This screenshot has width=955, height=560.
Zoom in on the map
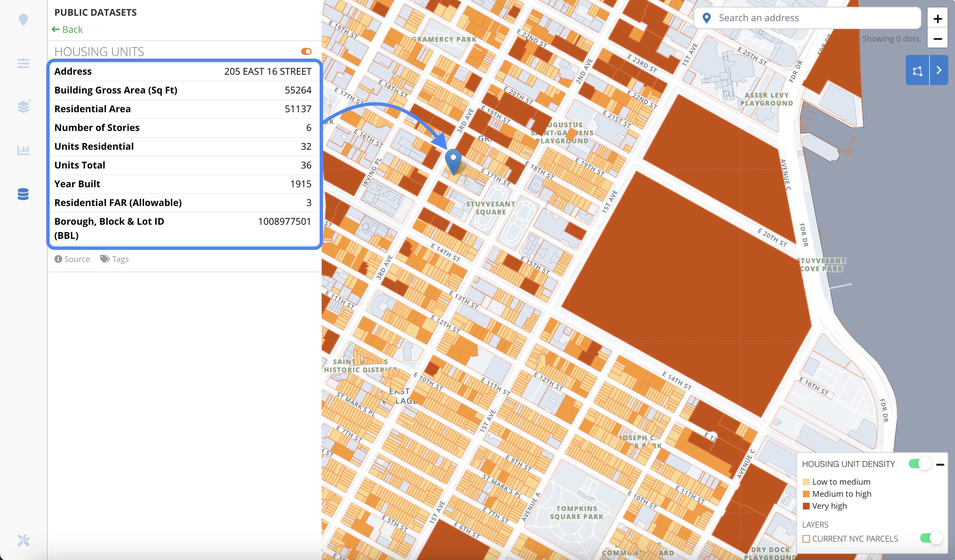(938, 18)
